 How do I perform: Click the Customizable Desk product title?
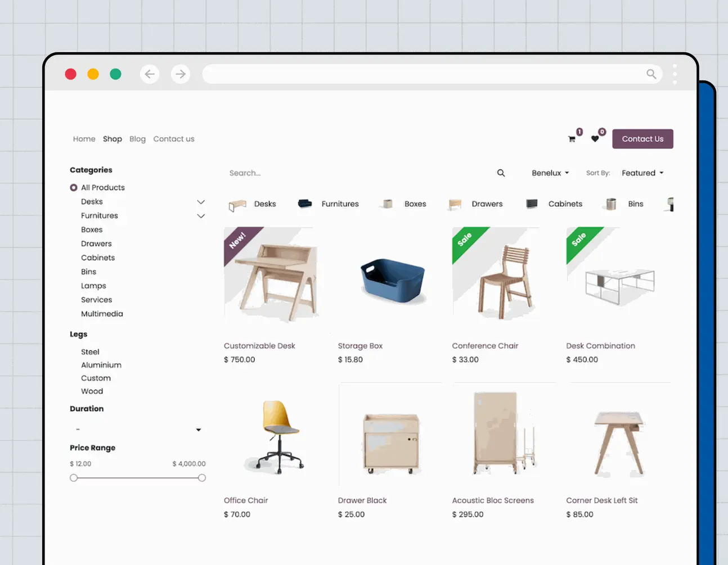259,346
